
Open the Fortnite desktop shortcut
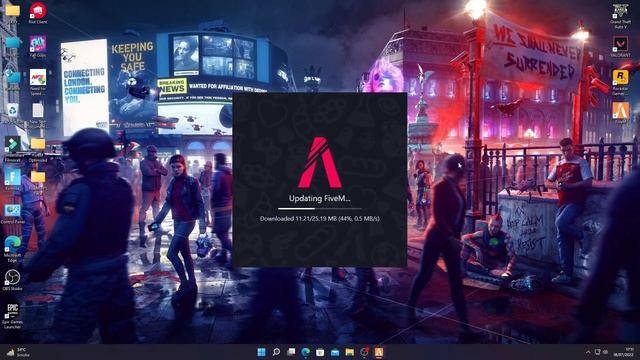pos(12,180)
